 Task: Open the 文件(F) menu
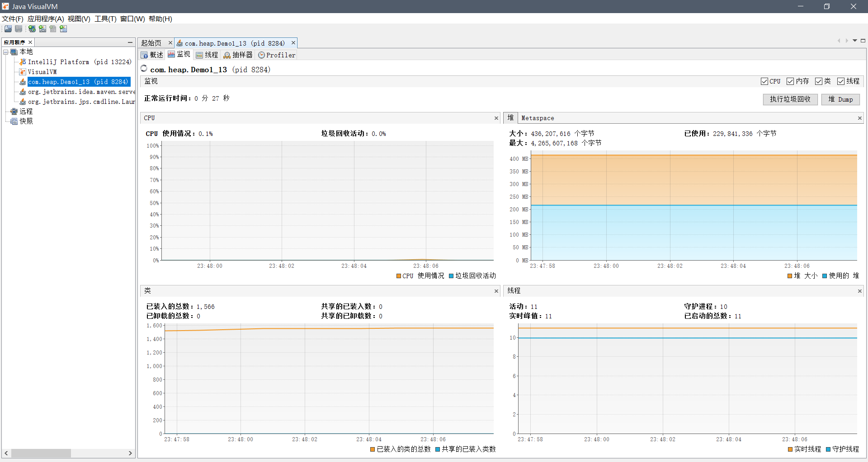(13, 19)
